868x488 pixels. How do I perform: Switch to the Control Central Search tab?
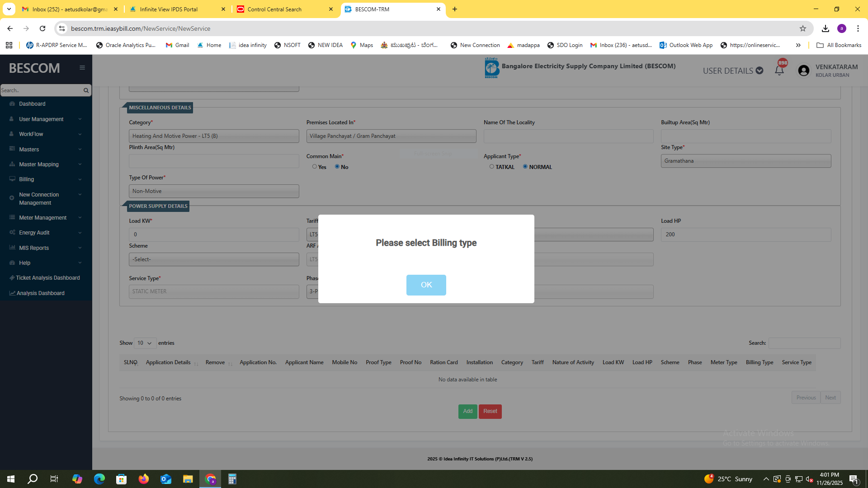274,9
